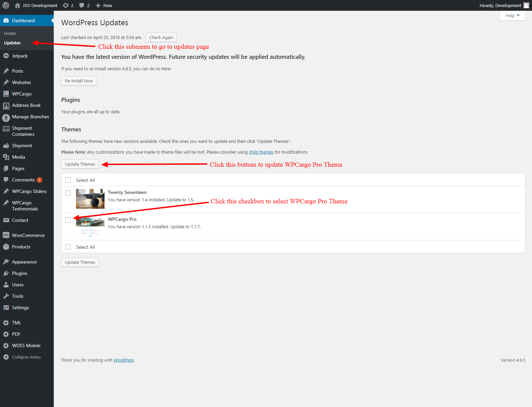The image size is (532, 407).
Task: Open the WordPress link in footer
Action: [x=124, y=360]
